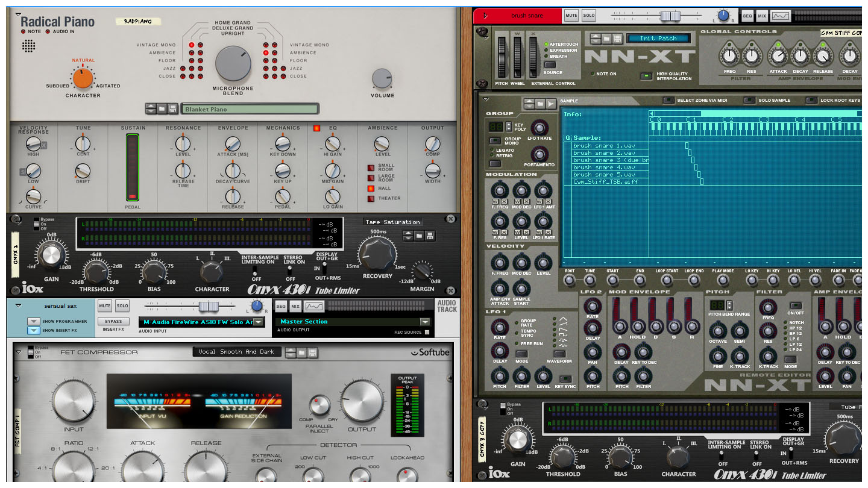868x488 pixels.
Task: Click the Onyx 2 Threshold knob
Action: coord(96,273)
